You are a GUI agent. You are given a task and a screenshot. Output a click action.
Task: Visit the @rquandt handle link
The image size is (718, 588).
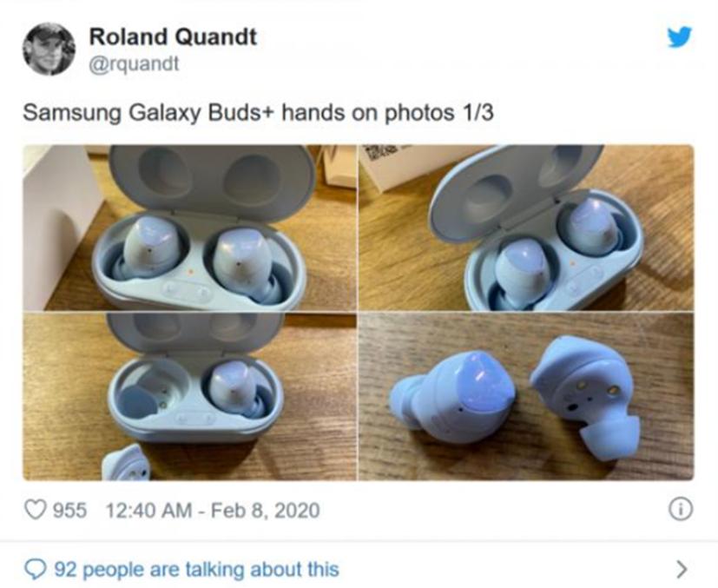pos(134,63)
